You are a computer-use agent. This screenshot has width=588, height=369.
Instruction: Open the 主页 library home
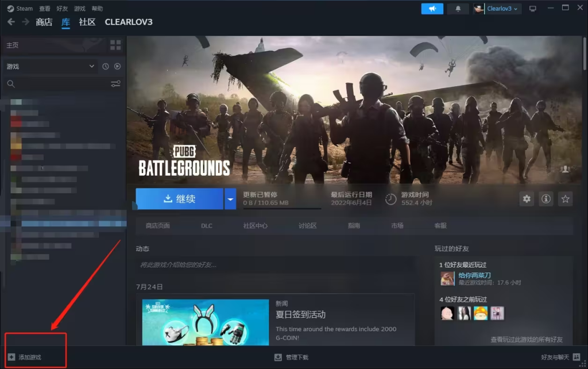[12, 45]
